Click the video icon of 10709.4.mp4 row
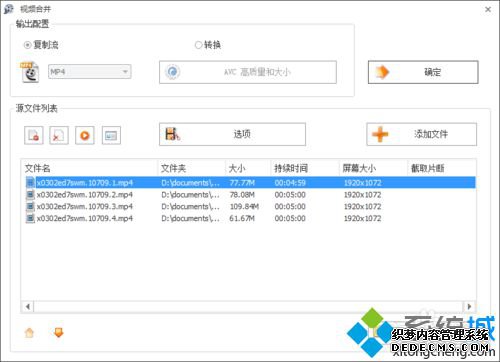This screenshot has height=362, width=500. (30, 219)
